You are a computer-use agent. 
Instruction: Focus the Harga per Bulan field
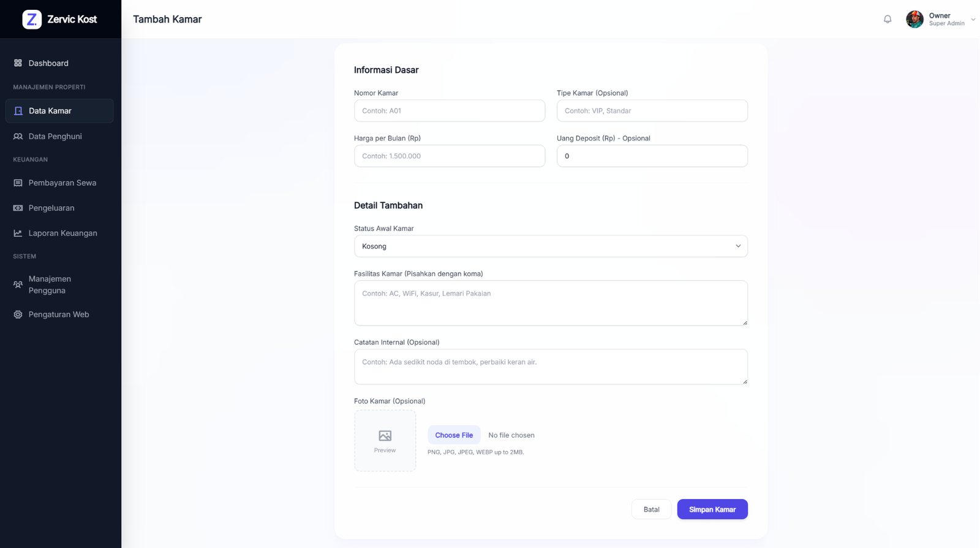tap(450, 156)
